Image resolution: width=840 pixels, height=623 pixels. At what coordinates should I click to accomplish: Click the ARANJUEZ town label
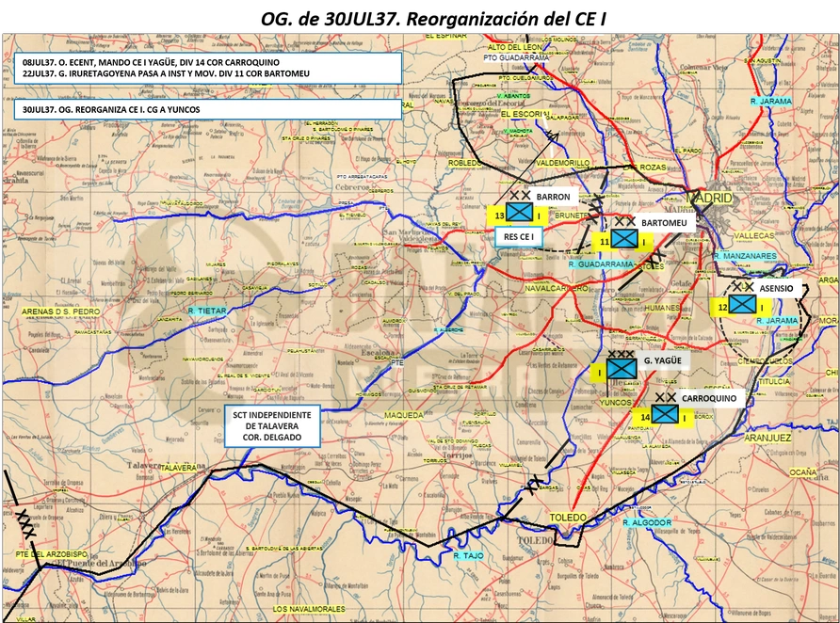tap(767, 438)
